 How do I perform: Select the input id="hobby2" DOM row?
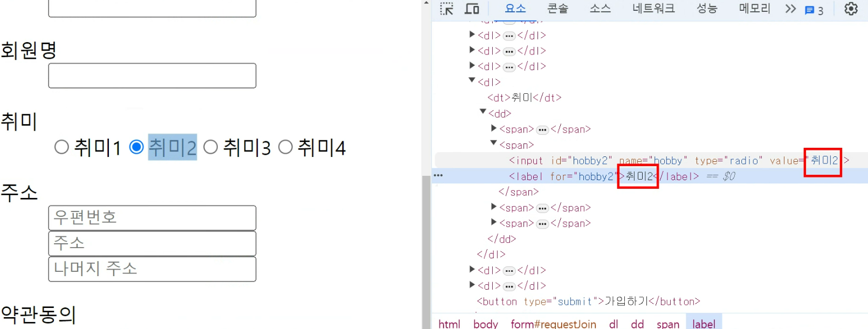(x=651, y=160)
